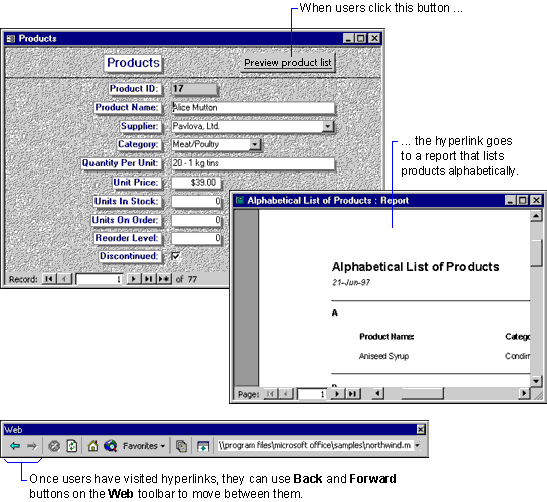The width and height of the screenshot is (547, 502).
Task: Click the Preview product list button
Action: [x=288, y=63]
